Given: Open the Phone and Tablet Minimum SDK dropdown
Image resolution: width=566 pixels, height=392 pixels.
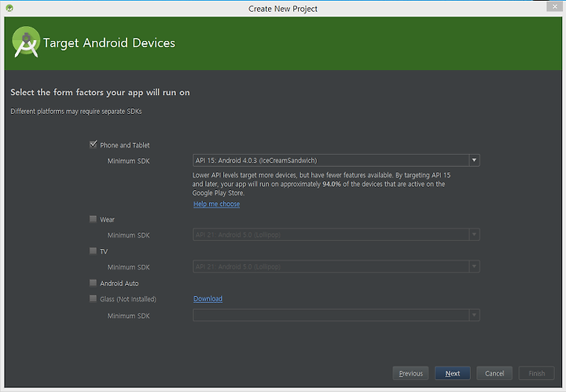Looking at the screenshot, I should click(x=336, y=160).
